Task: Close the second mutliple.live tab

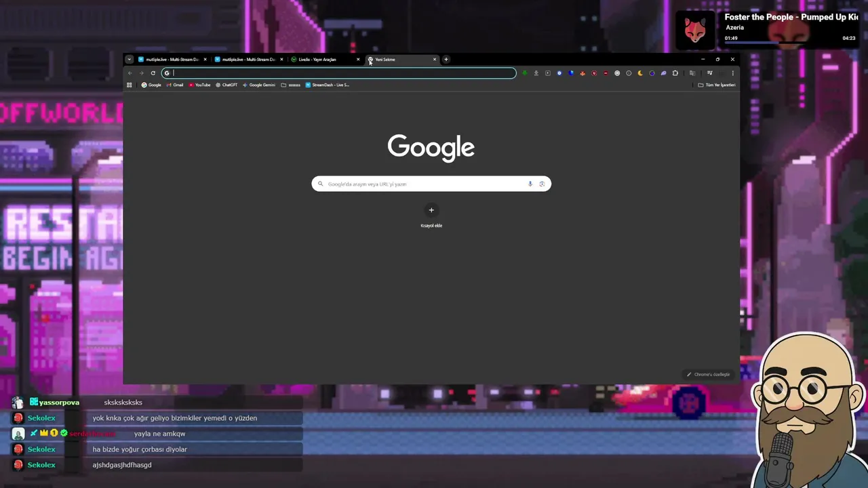Action: [x=281, y=60]
